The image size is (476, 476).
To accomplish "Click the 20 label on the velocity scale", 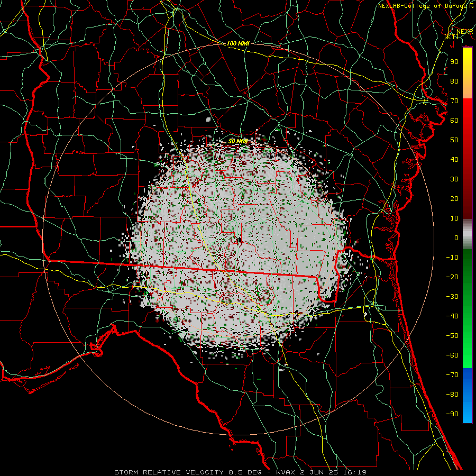I will [x=454, y=198].
